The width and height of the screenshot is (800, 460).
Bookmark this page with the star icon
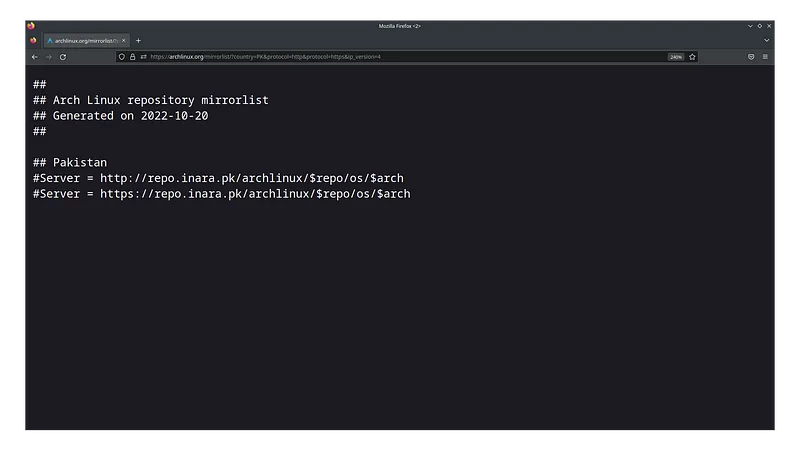click(691, 57)
